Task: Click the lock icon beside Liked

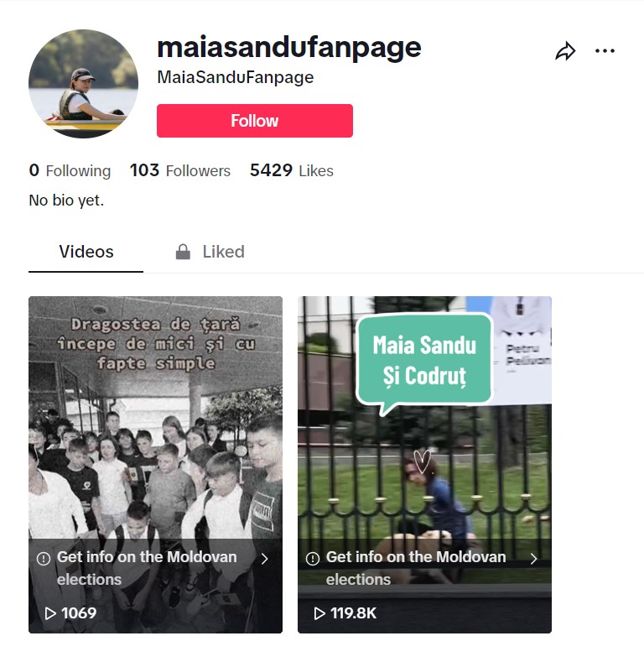Action: (183, 252)
